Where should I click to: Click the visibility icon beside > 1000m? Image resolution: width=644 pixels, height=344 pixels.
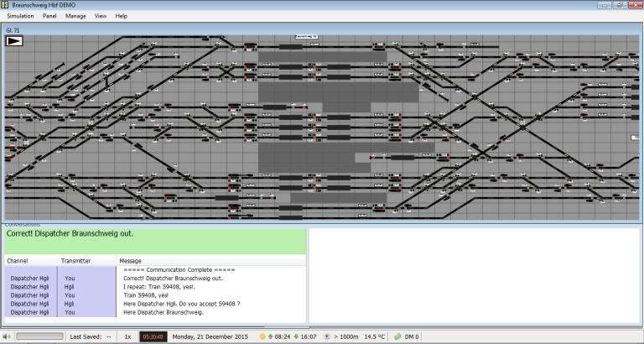pos(326,336)
